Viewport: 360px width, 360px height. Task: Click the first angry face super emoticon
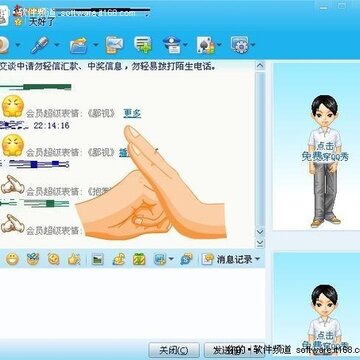13,106
